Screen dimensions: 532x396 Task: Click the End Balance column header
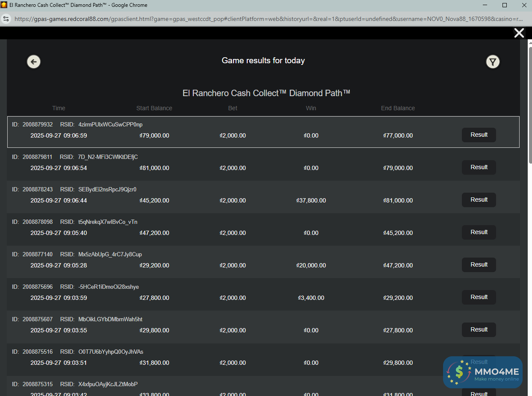398,108
